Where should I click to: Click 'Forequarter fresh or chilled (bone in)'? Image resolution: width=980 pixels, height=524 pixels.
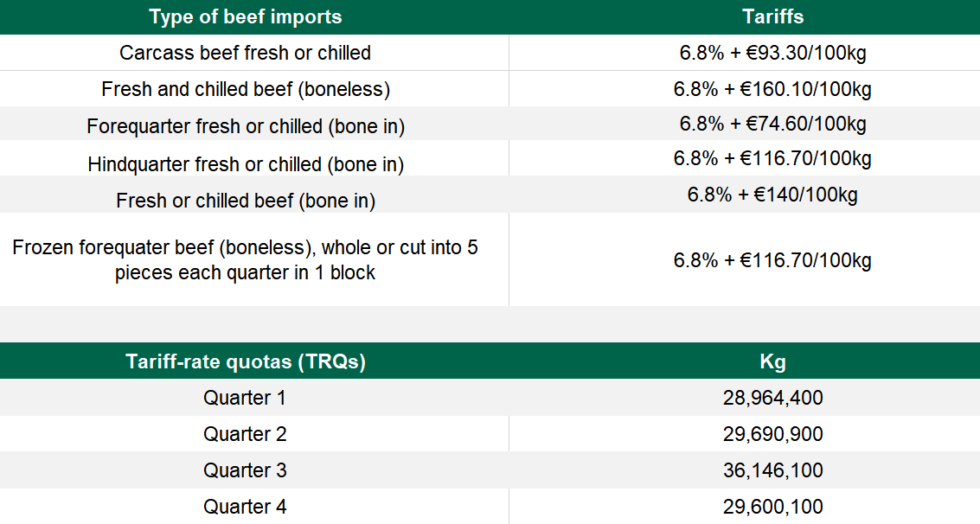[245, 126]
